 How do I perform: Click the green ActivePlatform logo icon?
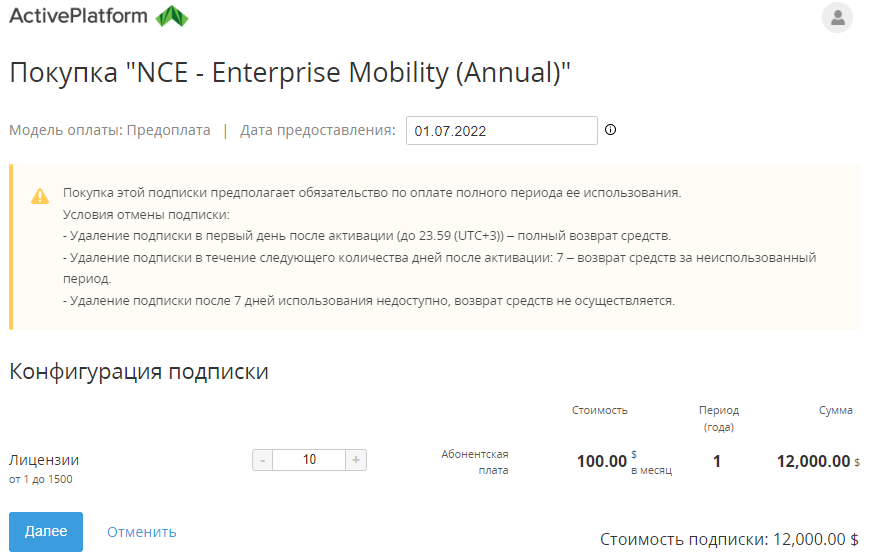(172, 16)
